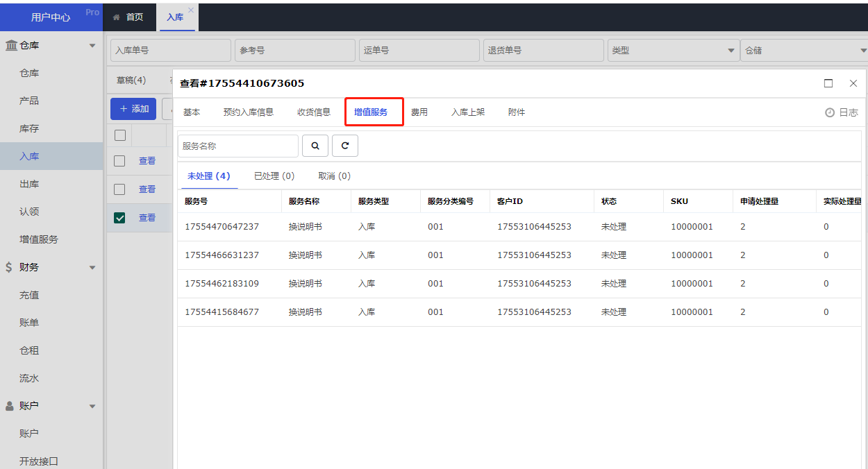Image resolution: width=868 pixels, height=469 pixels.
Task: Open 增值服务 in the sidebar
Action: pyautogui.click(x=39, y=239)
